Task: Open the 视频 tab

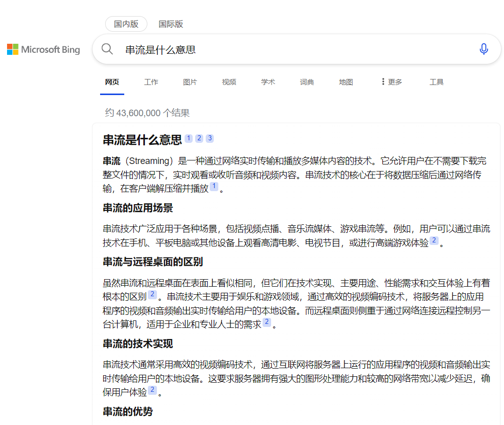Action: pos(229,81)
